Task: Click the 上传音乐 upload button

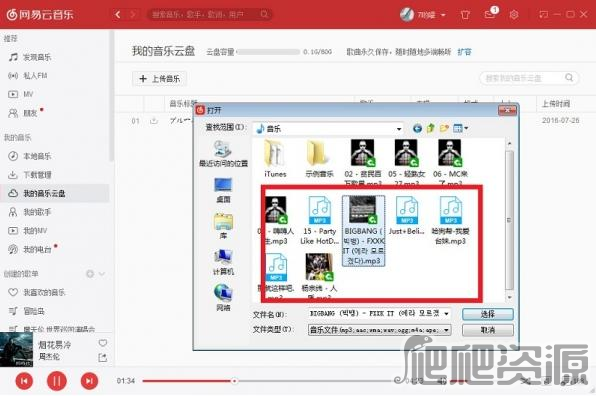Action: [160, 79]
